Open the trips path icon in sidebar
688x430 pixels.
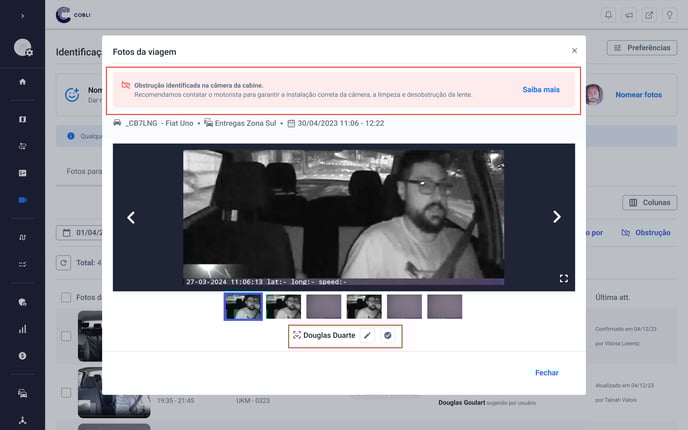tap(22, 237)
